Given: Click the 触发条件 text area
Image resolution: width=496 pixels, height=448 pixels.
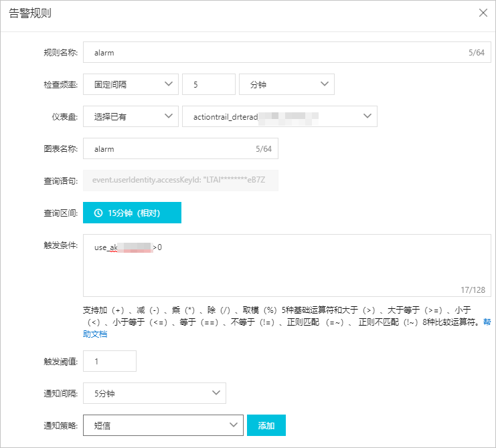Looking at the screenshot, I should coord(287,265).
